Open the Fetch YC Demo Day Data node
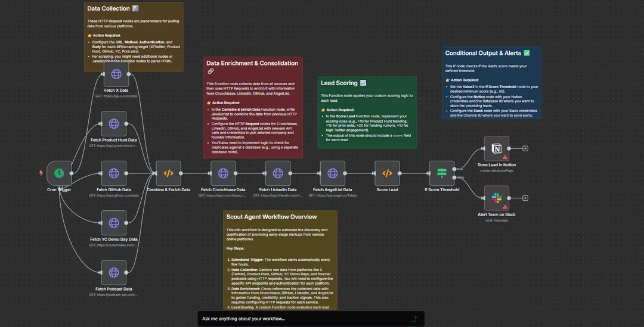 coord(114,223)
